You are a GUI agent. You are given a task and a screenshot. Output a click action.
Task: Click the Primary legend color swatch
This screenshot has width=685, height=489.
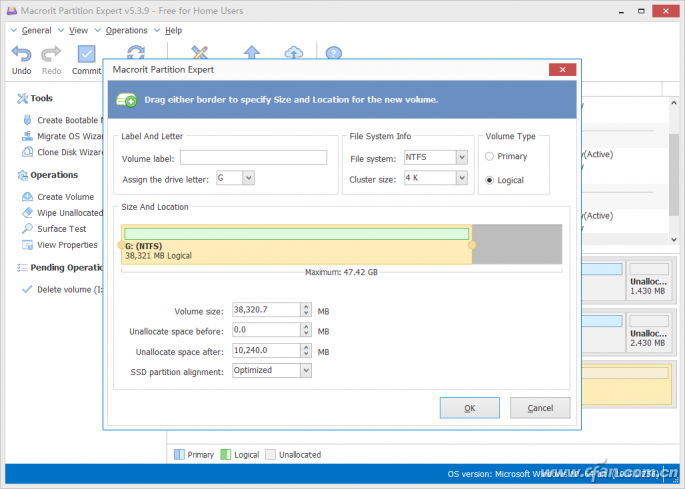pyautogui.click(x=179, y=454)
